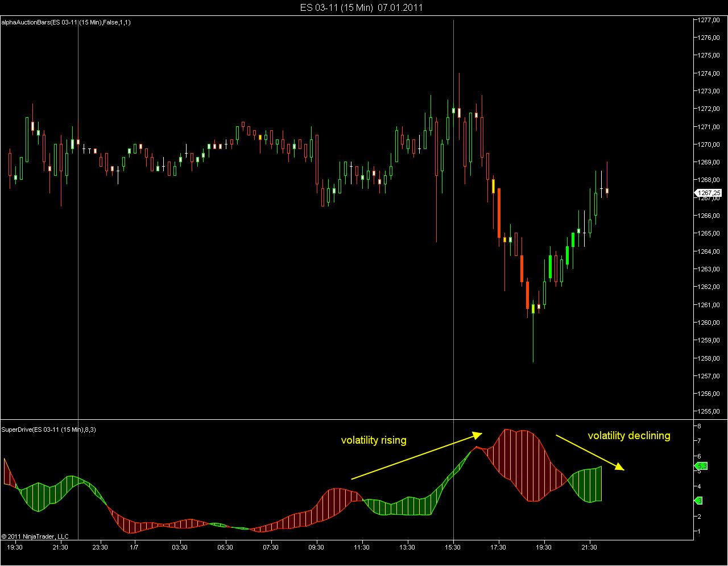Image resolution: width=728 pixels, height=566 pixels.
Task: Click the 1255,00 price axis label
Action: tap(709, 412)
